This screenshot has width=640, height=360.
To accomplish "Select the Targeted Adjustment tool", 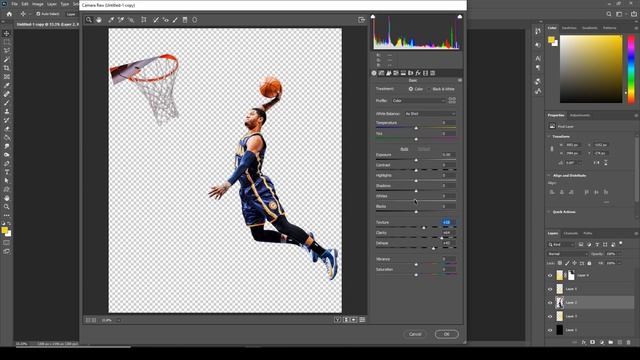I will pyautogui.click(x=131, y=20).
